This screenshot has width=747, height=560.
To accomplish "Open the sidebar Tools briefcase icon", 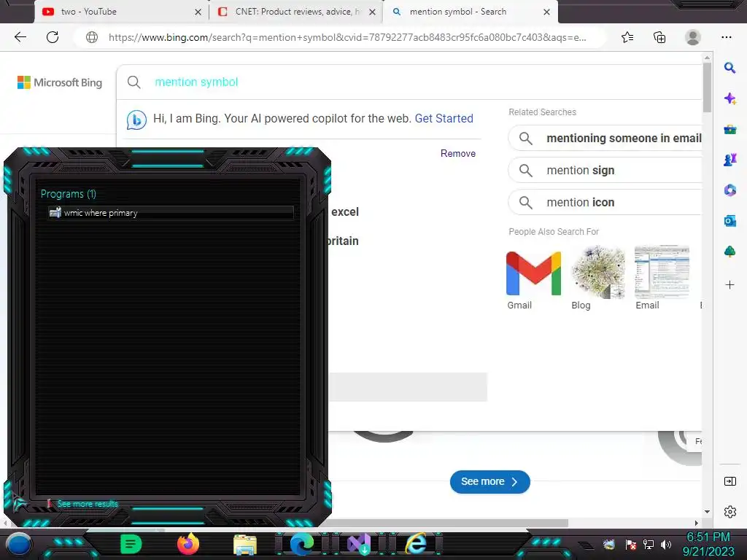I will click(x=729, y=130).
